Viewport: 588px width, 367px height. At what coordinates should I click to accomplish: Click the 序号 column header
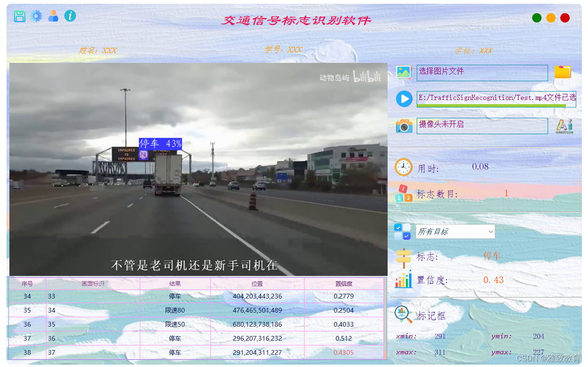click(x=27, y=283)
